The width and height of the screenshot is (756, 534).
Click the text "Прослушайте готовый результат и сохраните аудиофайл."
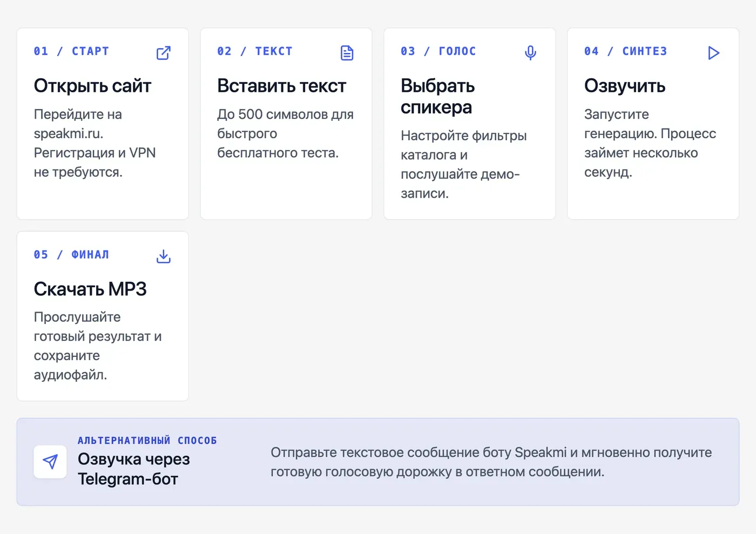point(98,346)
